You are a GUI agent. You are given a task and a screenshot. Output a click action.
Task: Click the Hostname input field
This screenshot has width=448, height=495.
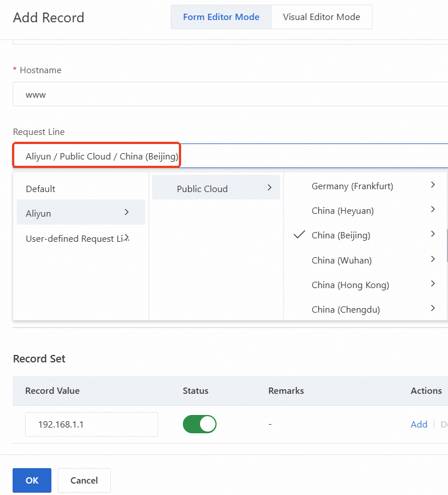tap(229, 94)
